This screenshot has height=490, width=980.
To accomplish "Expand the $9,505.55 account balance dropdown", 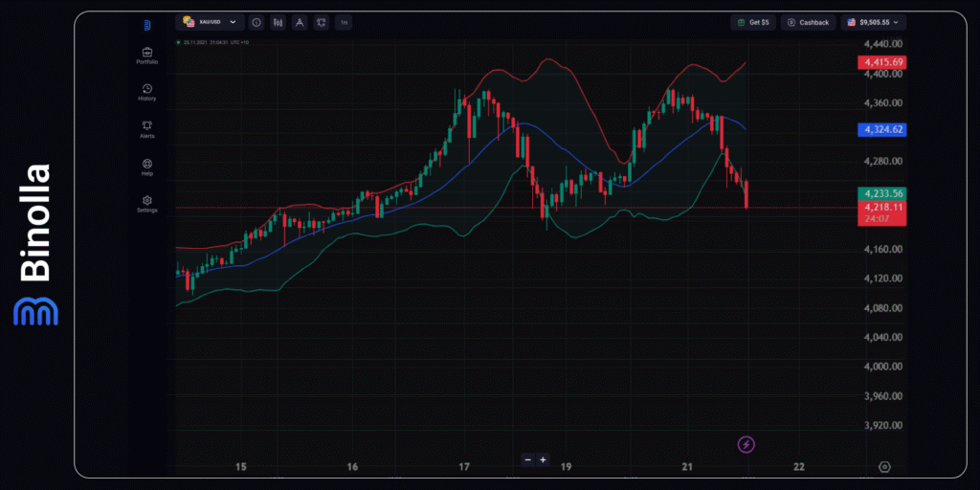I will tap(873, 22).
